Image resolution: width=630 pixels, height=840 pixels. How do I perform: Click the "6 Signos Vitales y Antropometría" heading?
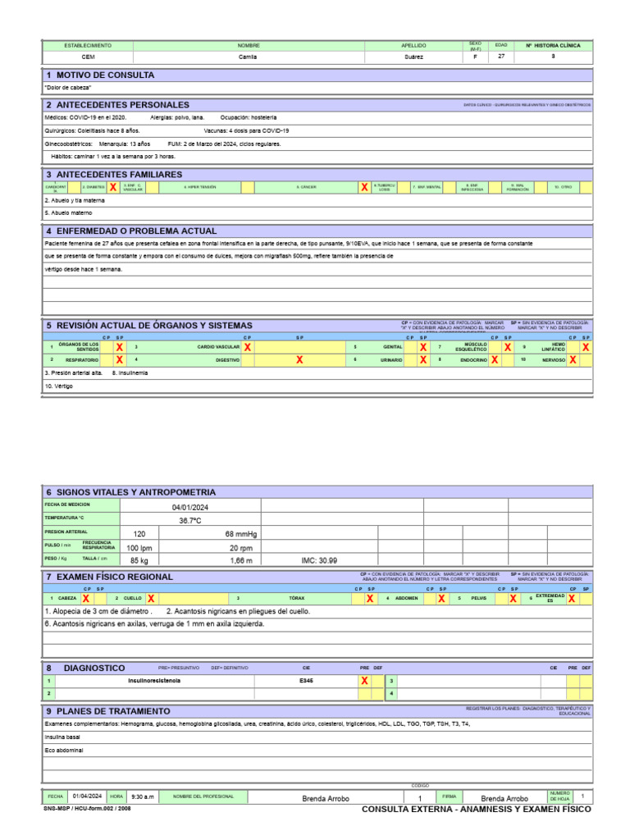[130, 492]
